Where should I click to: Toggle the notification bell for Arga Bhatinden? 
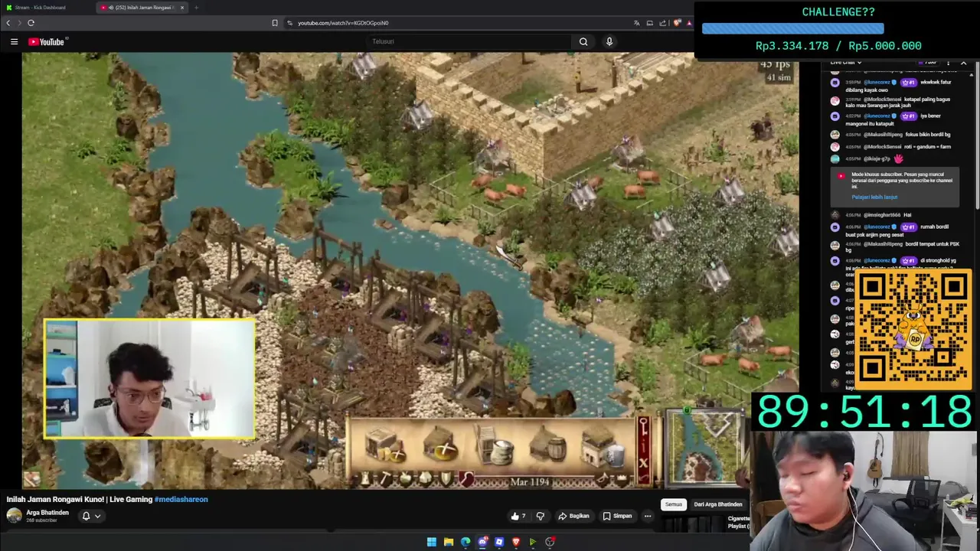click(86, 516)
